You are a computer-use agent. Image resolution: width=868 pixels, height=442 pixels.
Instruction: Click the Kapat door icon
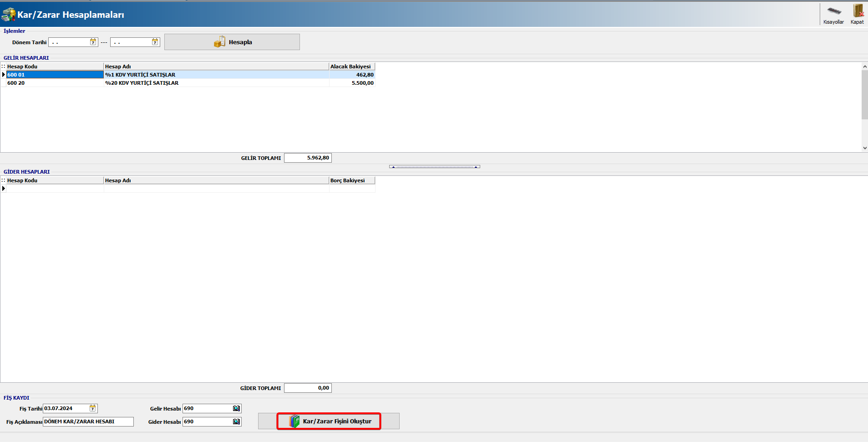tap(858, 15)
